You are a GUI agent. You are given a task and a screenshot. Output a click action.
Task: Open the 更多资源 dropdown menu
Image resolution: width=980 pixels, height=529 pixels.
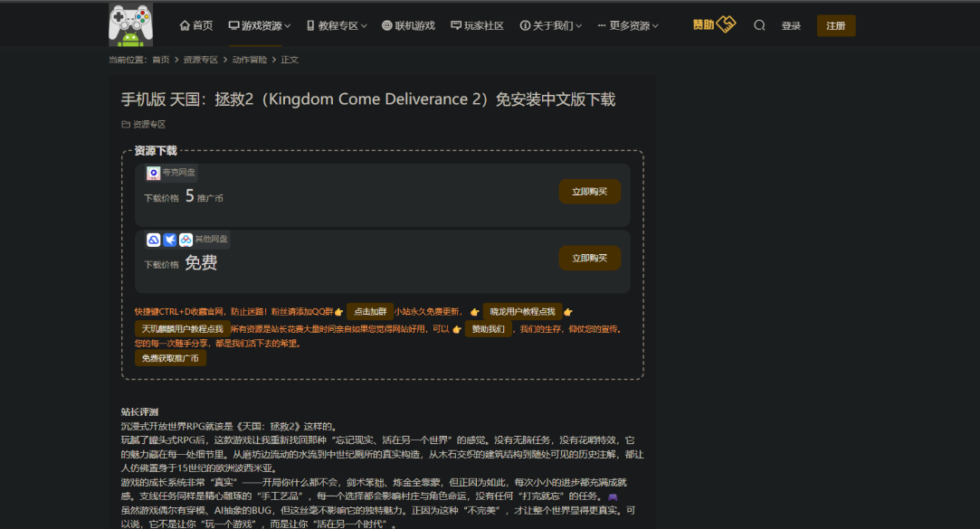tap(628, 25)
